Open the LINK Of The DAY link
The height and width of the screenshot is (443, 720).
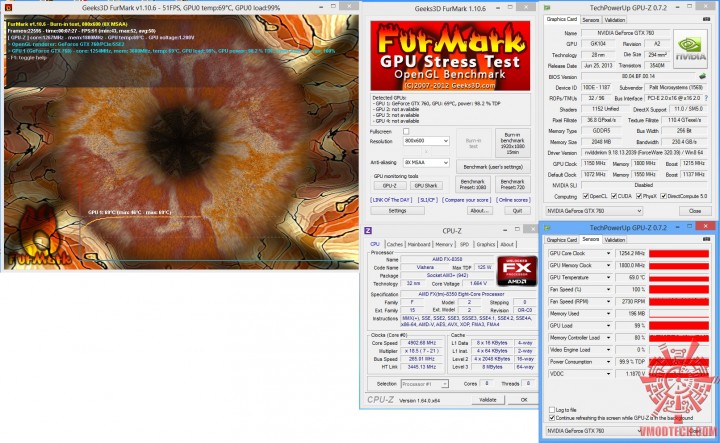[391, 200]
